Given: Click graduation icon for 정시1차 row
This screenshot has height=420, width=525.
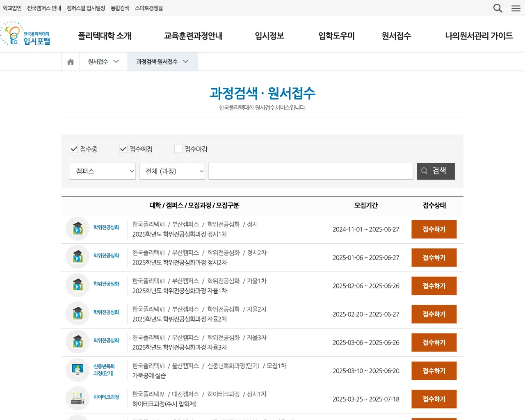Looking at the screenshot, I should point(78,228).
